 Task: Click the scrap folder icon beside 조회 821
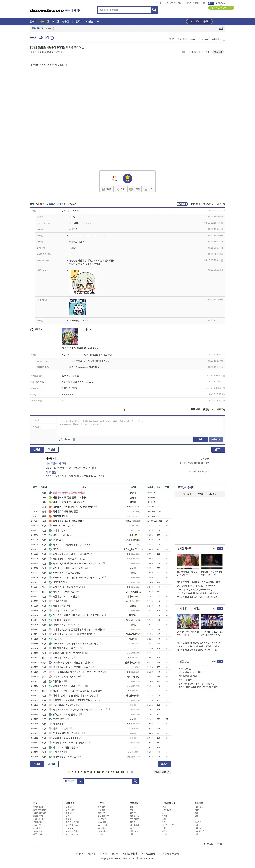point(184,52)
